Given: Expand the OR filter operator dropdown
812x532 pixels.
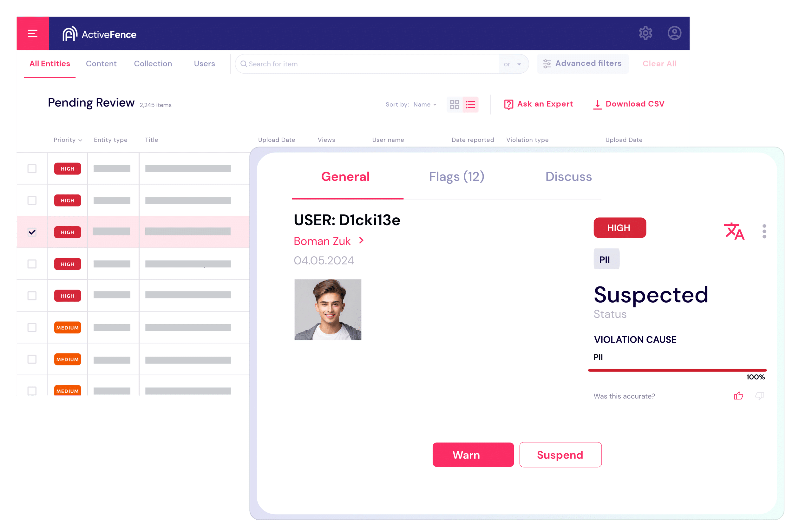Looking at the screenshot, I should pyautogui.click(x=519, y=63).
